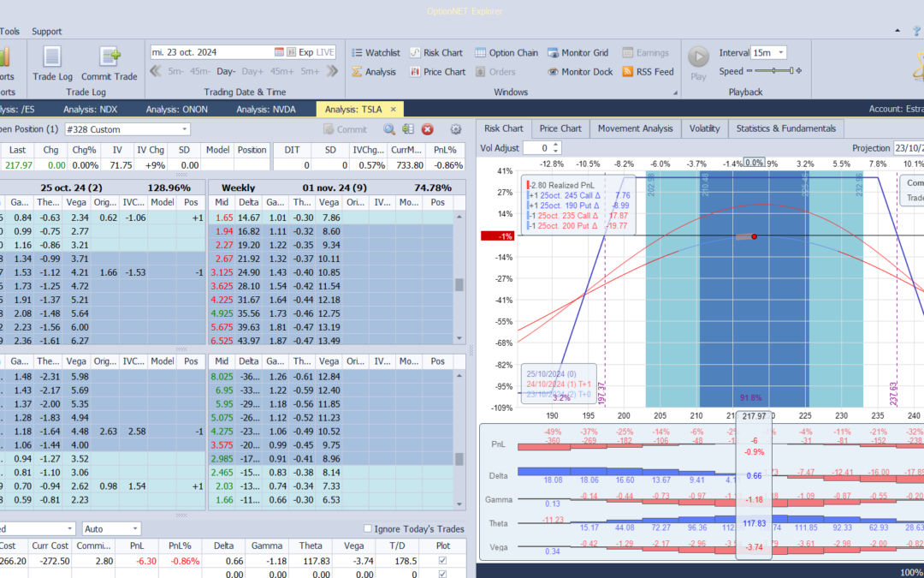
Task: Decrease playback speed with the minus icon
Action: 749,71
